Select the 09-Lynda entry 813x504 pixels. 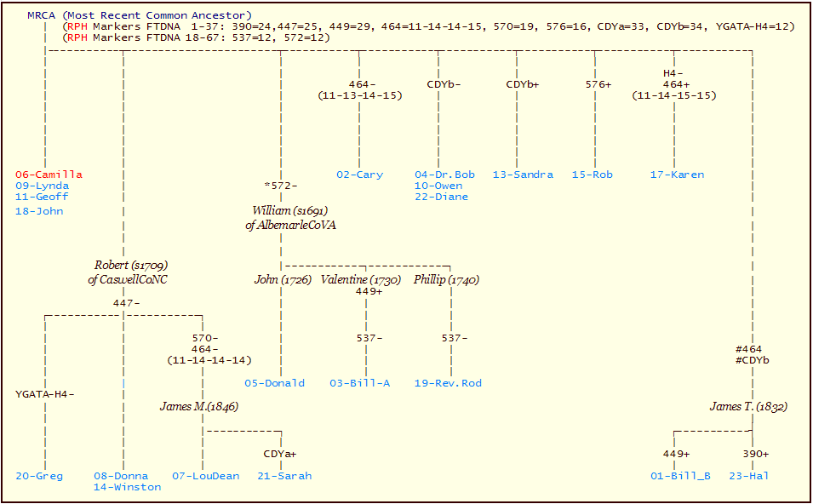pos(42,186)
